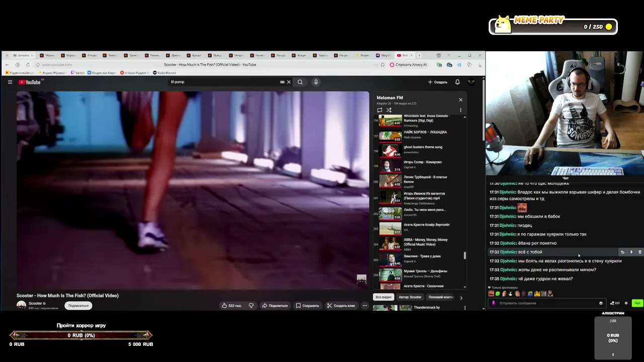
Task: Open more actions ellipsis under video
Action: 365,306
